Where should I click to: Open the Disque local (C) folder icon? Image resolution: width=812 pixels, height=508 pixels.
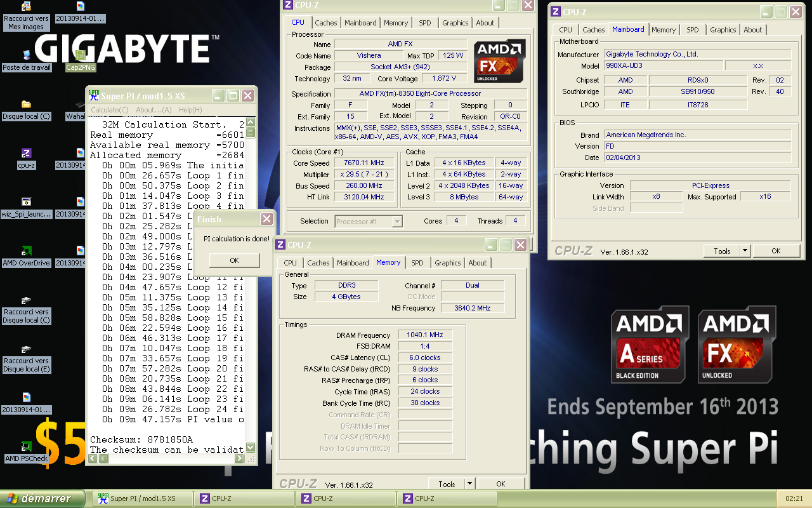pos(26,110)
